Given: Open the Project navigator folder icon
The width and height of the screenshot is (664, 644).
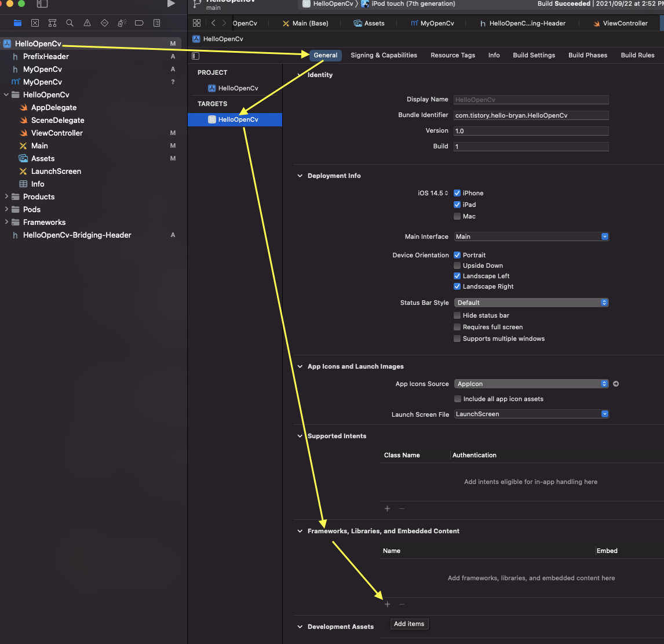Looking at the screenshot, I should [17, 23].
